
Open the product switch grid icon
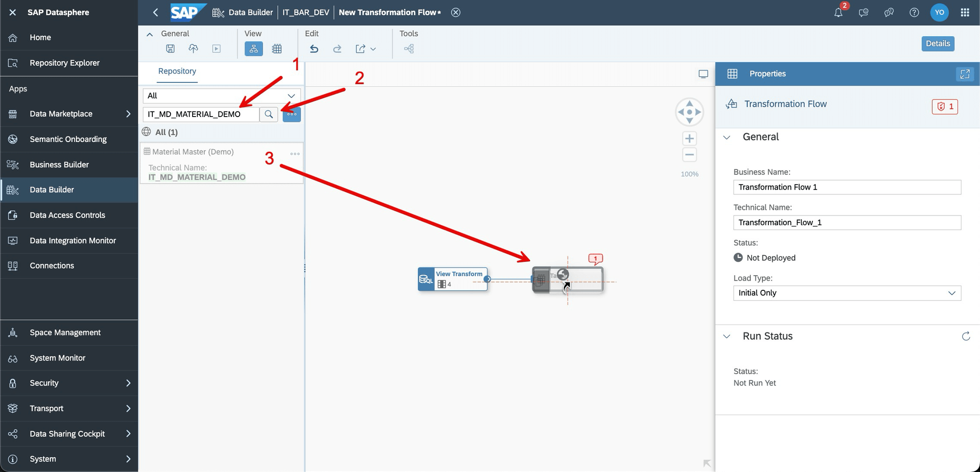[x=965, y=12]
